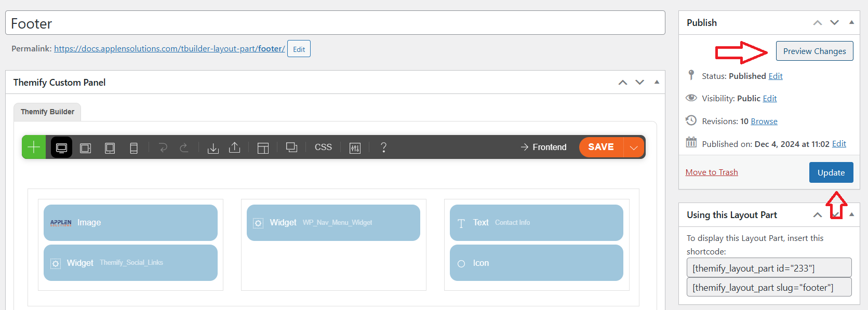Click Preview Changes button

point(814,51)
